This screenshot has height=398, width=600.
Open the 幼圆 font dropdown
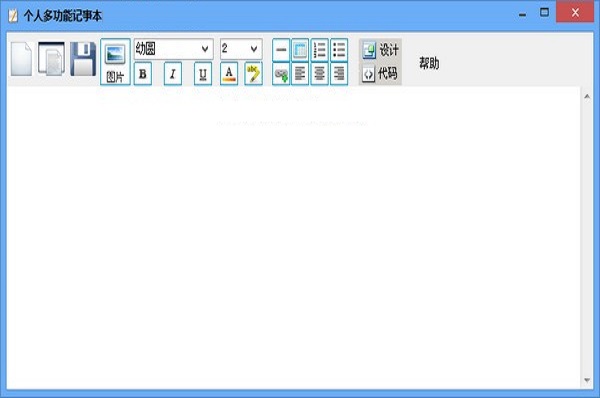173,49
